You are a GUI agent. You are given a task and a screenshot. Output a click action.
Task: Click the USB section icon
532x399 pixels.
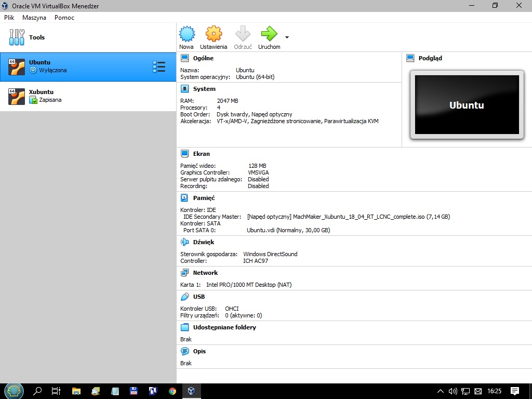point(184,297)
